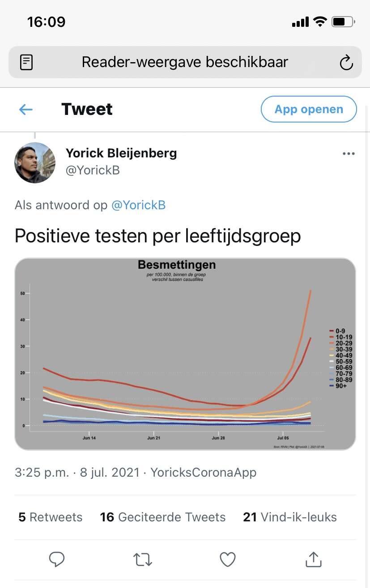Tap the address bar reader-weergave text
This screenshot has width=370, height=588.
point(185,62)
